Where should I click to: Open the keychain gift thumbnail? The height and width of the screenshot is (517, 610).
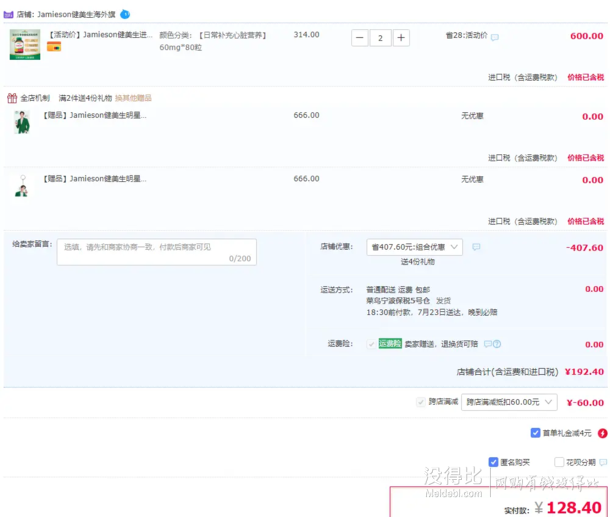point(22,186)
